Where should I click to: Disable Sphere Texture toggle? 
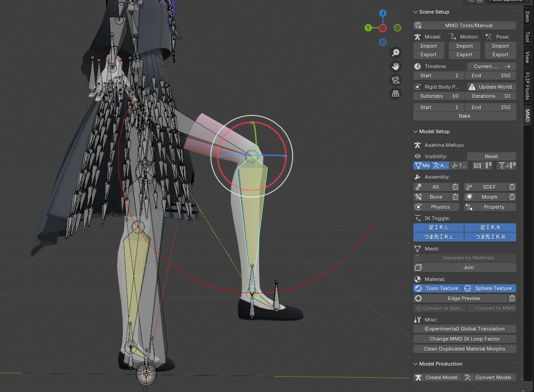tap(489, 288)
